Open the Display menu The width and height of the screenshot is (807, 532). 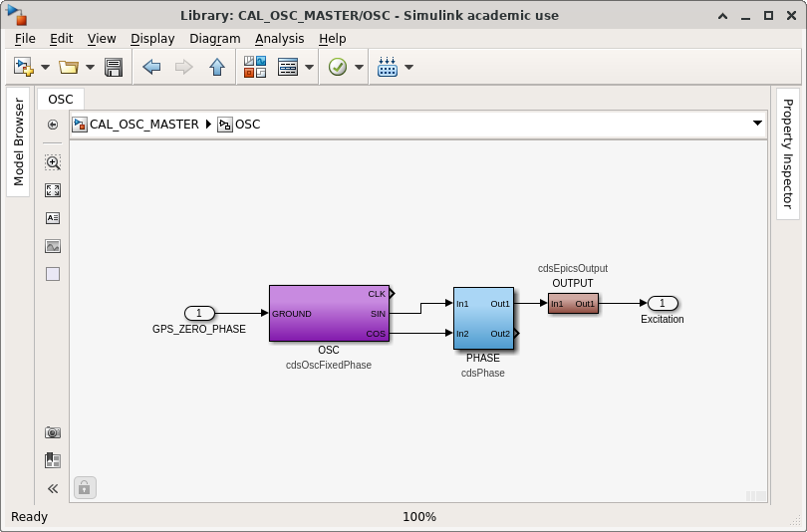[x=152, y=39]
